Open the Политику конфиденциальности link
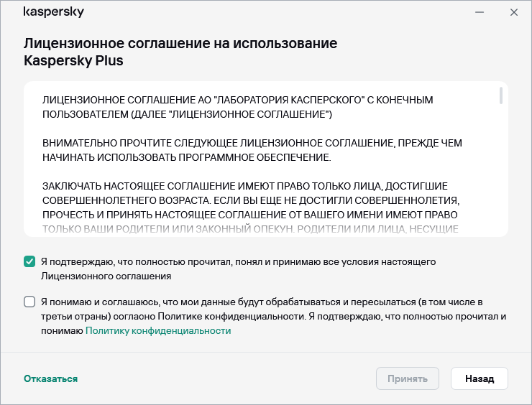Image resolution: width=532 pixels, height=405 pixels. click(158, 331)
